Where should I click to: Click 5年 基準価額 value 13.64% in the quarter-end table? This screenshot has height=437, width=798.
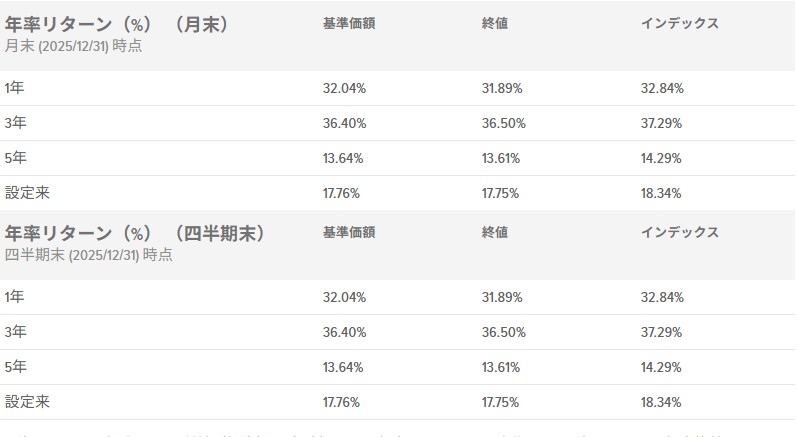click(343, 367)
